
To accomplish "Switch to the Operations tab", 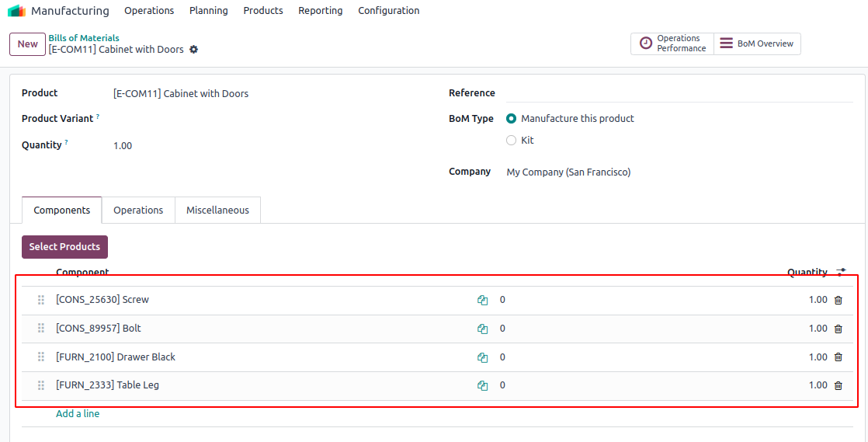I will click(x=138, y=211).
